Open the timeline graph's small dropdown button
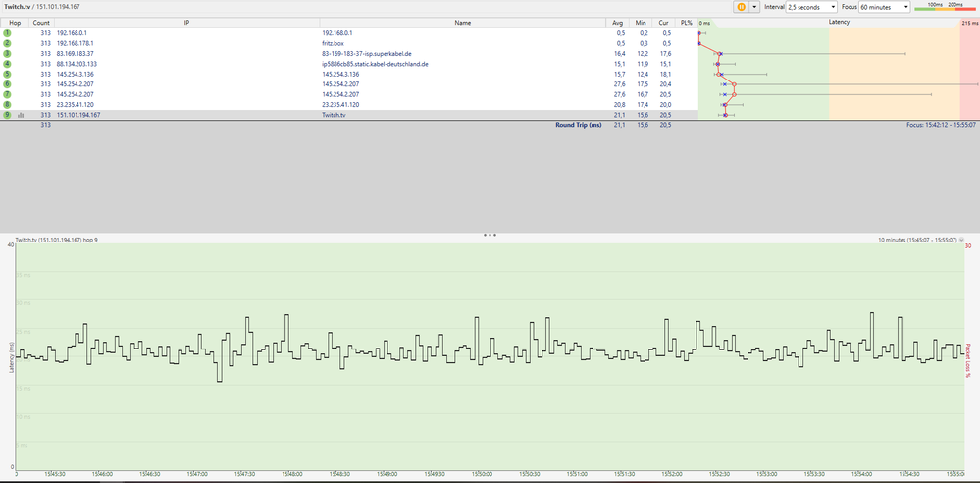 click(x=961, y=240)
